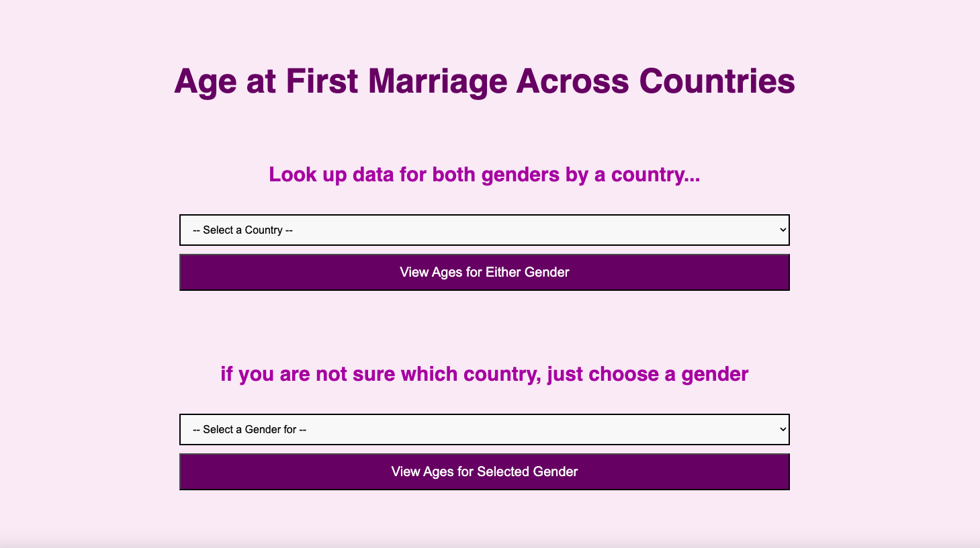Screen dimensions: 980x548
Task: Submit the country lookup form
Action: (484, 272)
